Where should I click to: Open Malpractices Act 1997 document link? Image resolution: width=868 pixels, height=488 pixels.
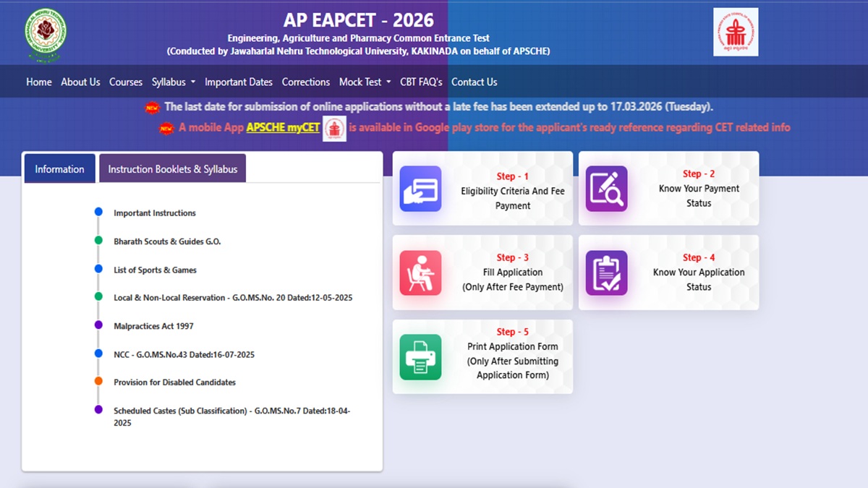tap(153, 326)
